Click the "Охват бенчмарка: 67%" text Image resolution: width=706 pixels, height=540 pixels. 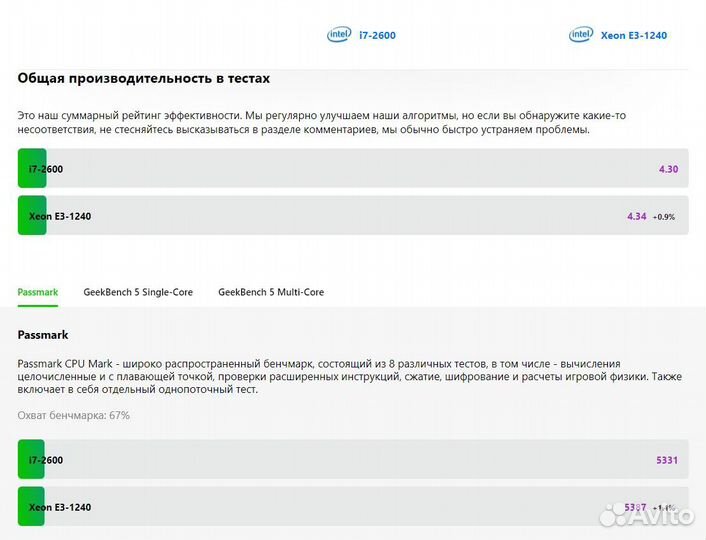coord(74,415)
